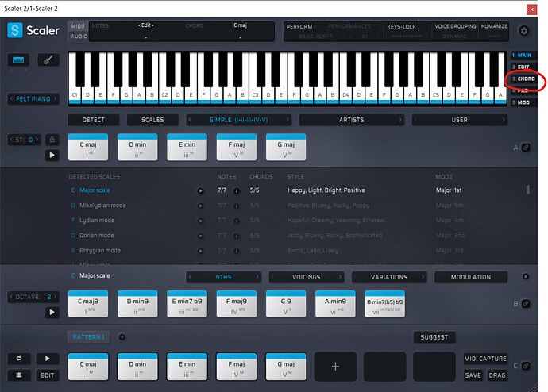Viewport: 548px width, 392px height.
Task: Select next instrument after FELT PIANO
Action: 56,98
